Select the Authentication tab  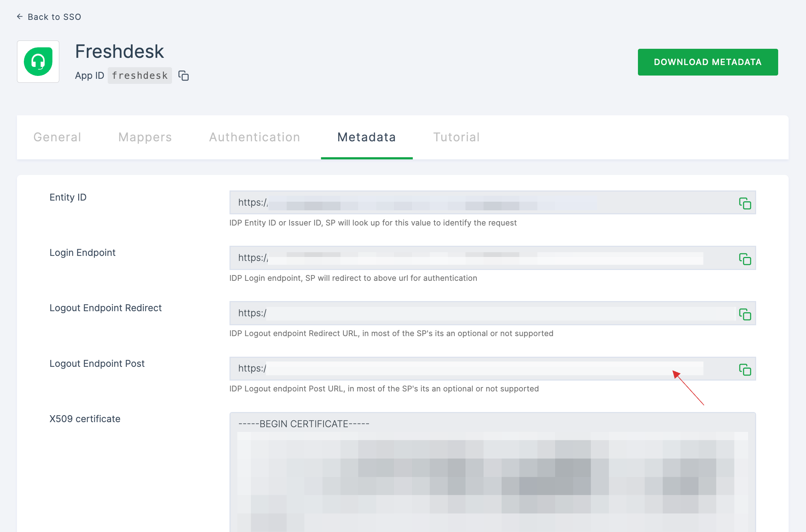click(x=254, y=137)
